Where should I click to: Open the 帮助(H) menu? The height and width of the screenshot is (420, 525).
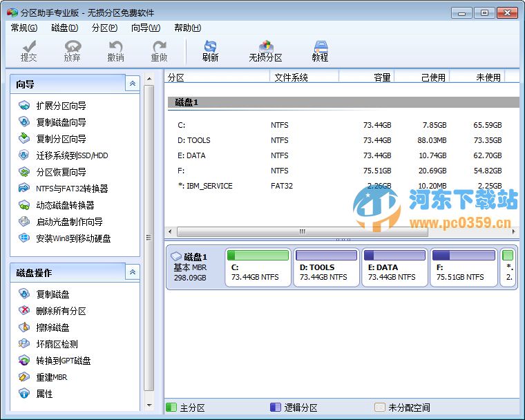[x=187, y=28]
